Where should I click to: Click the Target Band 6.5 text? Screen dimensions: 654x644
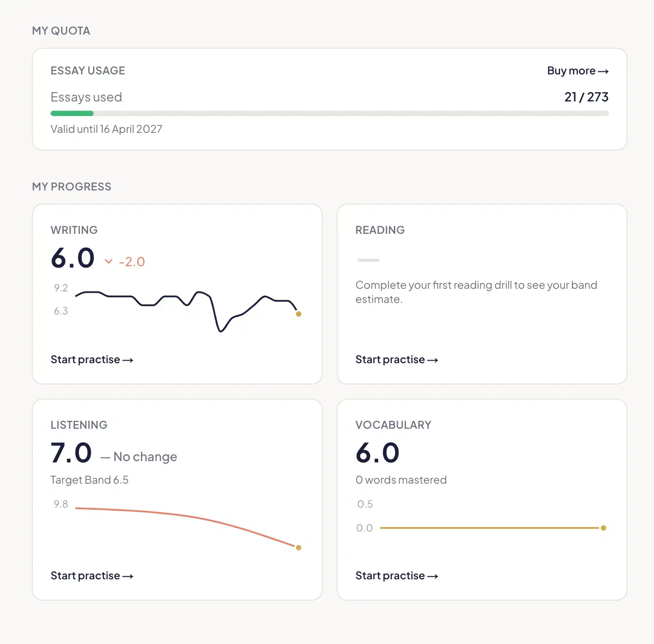coord(90,480)
